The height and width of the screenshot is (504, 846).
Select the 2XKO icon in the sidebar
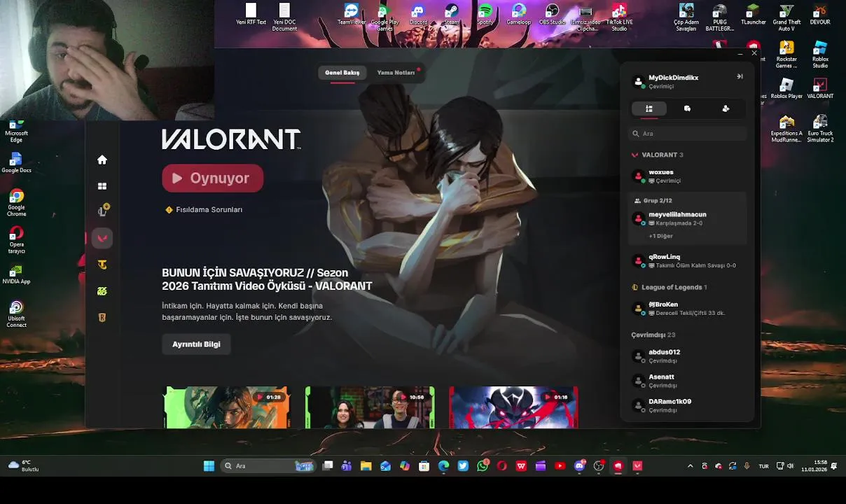(102, 291)
